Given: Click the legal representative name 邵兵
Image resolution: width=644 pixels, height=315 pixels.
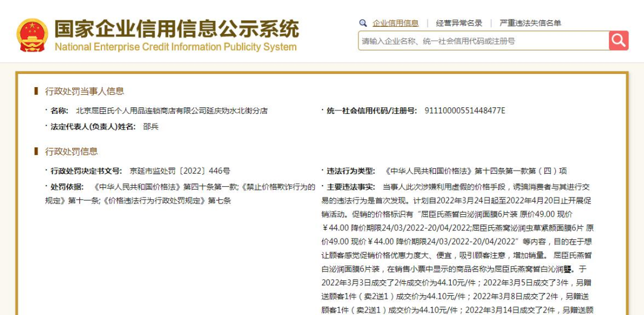Looking at the screenshot, I should [151, 126].
